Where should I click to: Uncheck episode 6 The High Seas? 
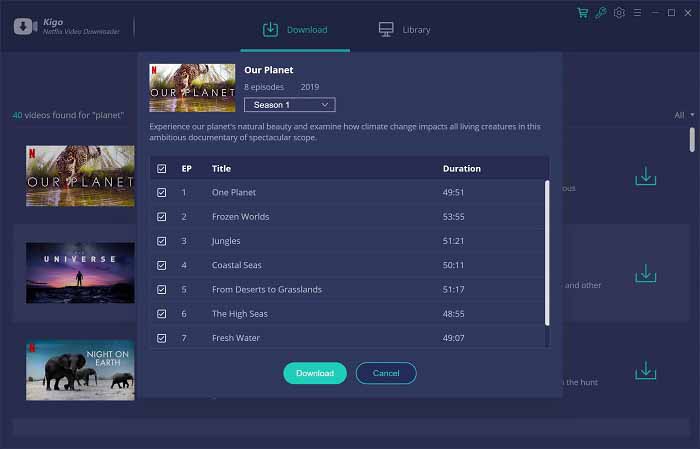(162, 314)
